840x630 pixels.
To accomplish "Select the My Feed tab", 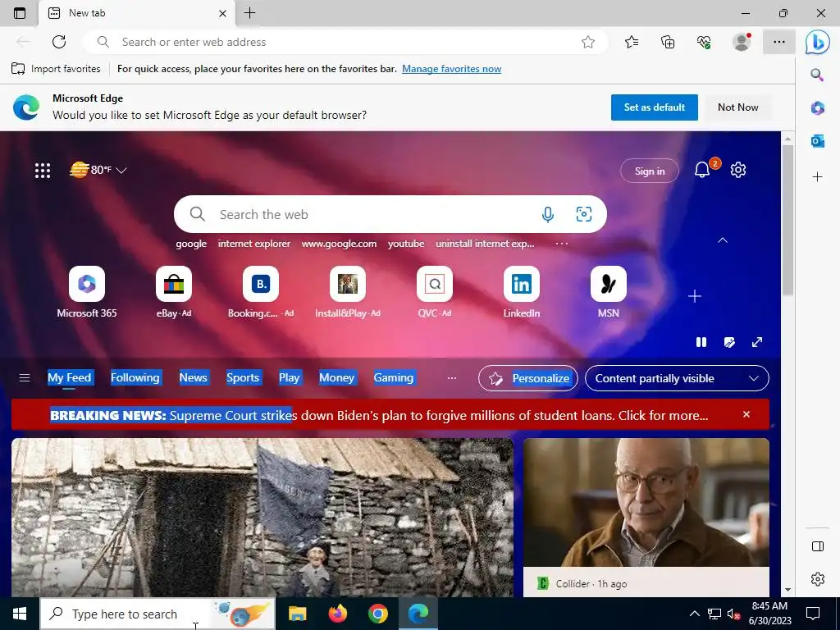I will pyautogui.click(x=69, y=377).
